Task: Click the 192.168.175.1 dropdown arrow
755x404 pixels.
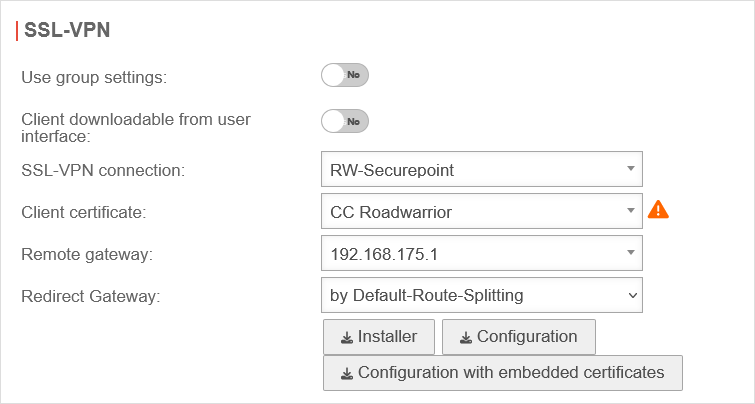Action: pos(630,253)
